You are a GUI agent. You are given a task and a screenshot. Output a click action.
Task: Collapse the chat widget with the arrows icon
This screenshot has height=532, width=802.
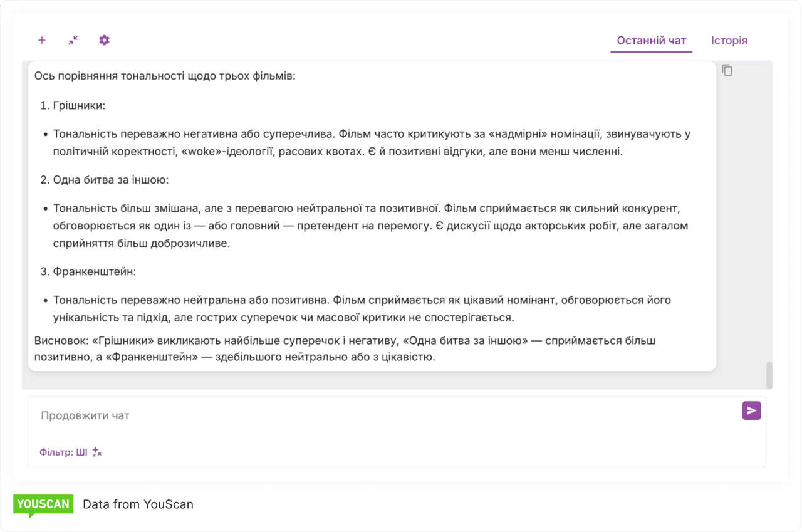(73, 40)
